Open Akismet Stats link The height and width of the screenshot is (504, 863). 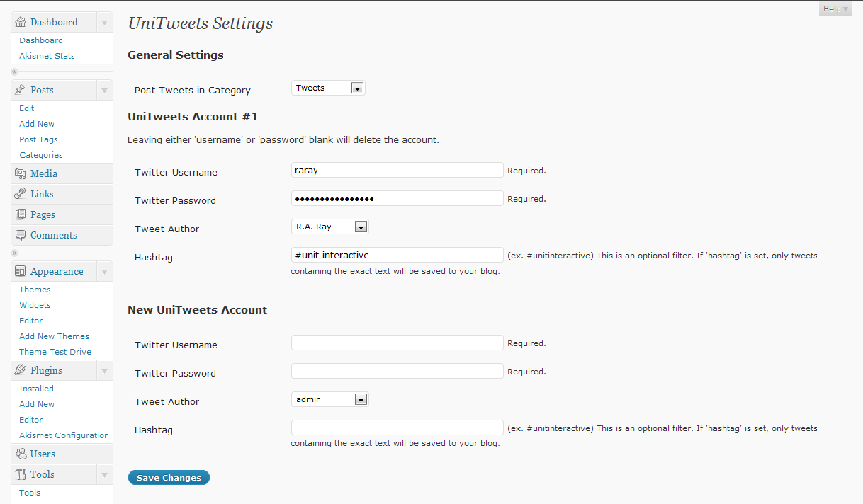click(47, 56)
